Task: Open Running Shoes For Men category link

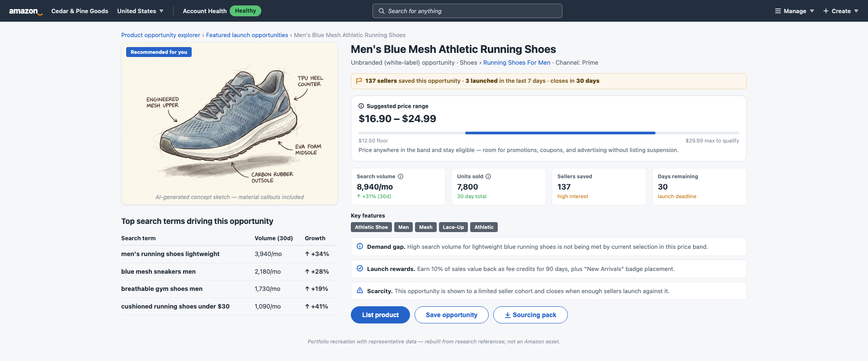Action: click(517, 62)
